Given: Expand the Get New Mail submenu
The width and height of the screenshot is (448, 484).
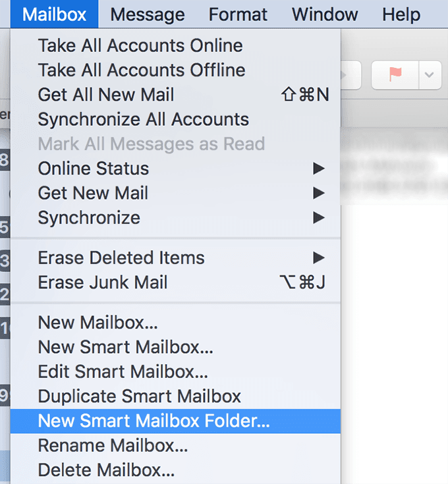Looking at the screenshot, I should tap(175, 193).
